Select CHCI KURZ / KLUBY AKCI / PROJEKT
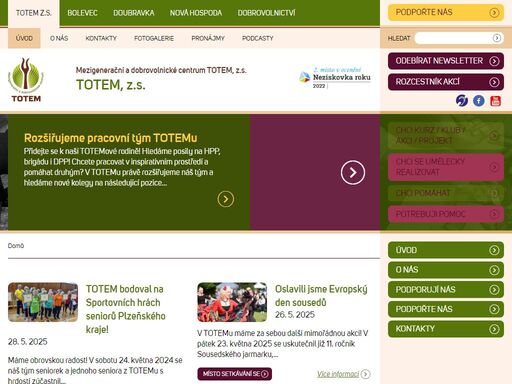512x384 pixels. click(x=446, y=135)
